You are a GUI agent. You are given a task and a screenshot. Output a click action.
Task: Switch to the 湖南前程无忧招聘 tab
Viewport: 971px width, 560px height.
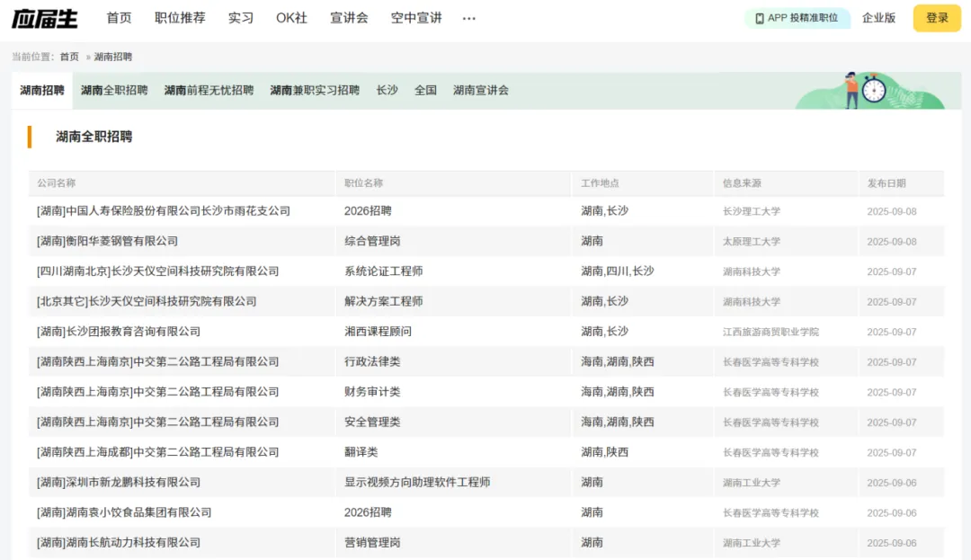[209, 91]
